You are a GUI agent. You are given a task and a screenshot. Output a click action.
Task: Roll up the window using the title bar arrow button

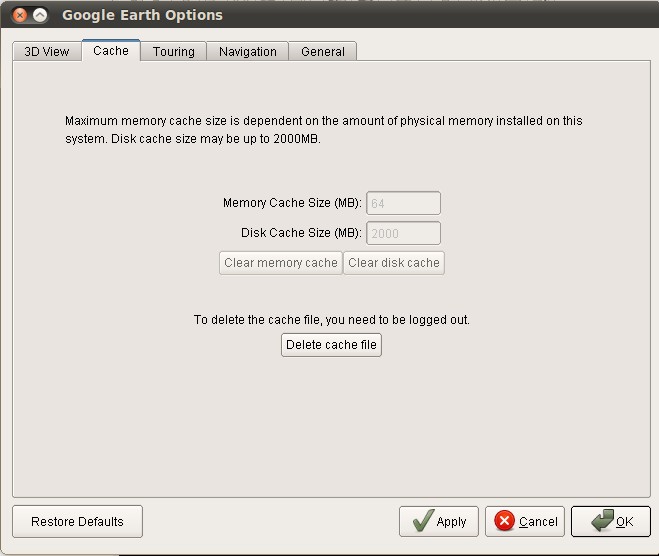click(x=40, y=15)
